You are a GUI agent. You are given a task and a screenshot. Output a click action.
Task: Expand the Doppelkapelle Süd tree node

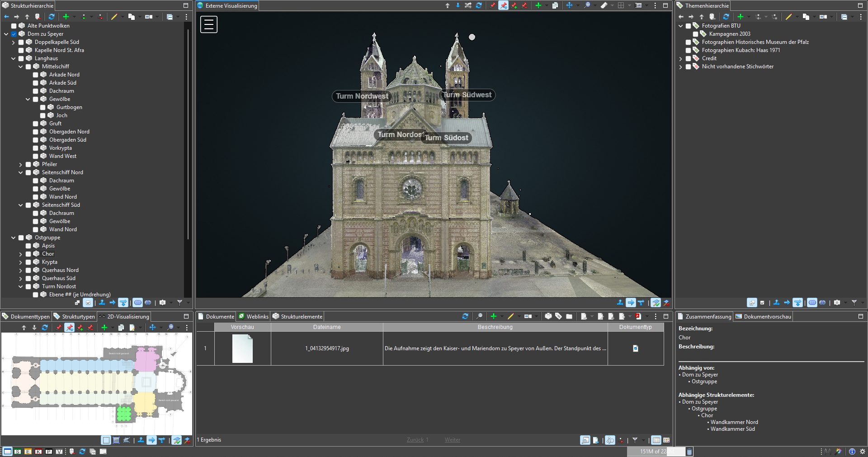point(14,42)
